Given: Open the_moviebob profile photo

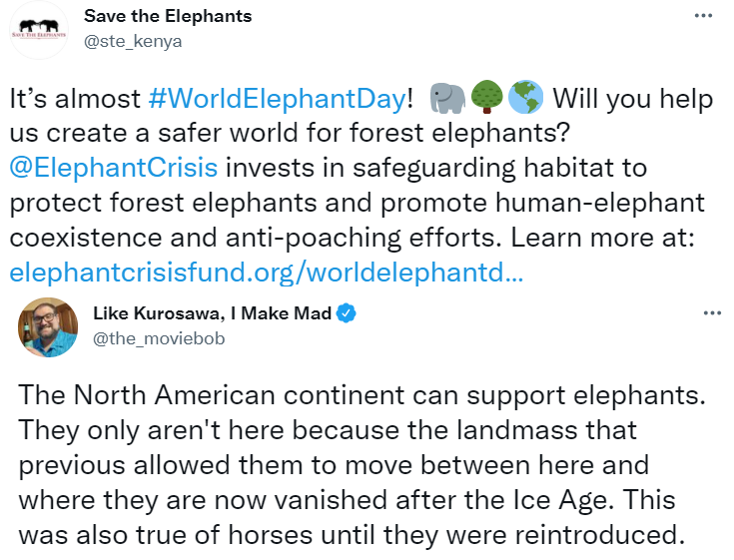Looking at the screenshot, I should coord(48,327).
